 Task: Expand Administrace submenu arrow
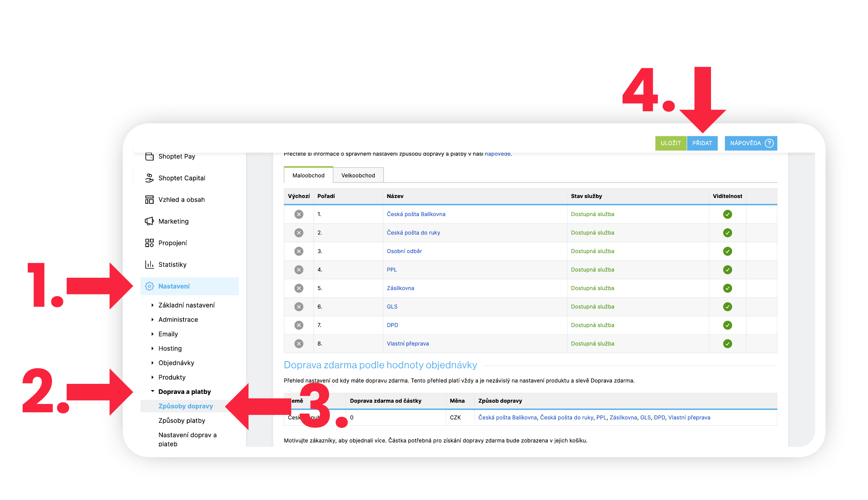click(152, 320)
